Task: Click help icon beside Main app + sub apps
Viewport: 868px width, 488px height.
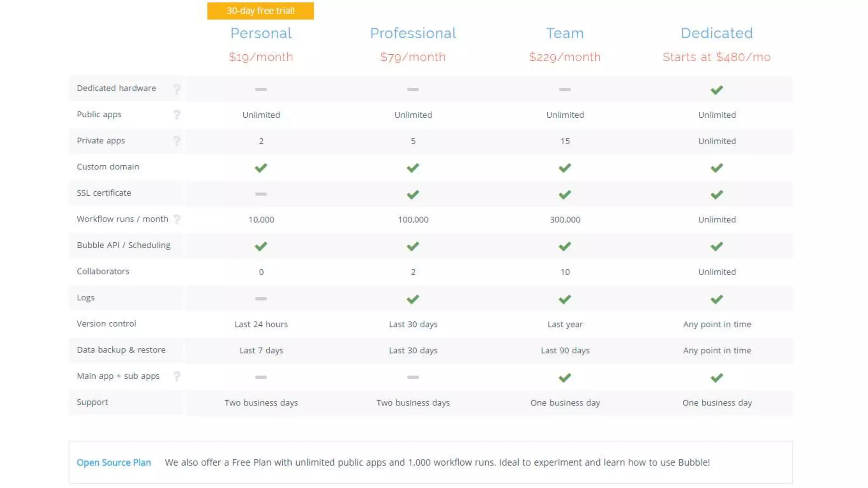Action: 177,376
